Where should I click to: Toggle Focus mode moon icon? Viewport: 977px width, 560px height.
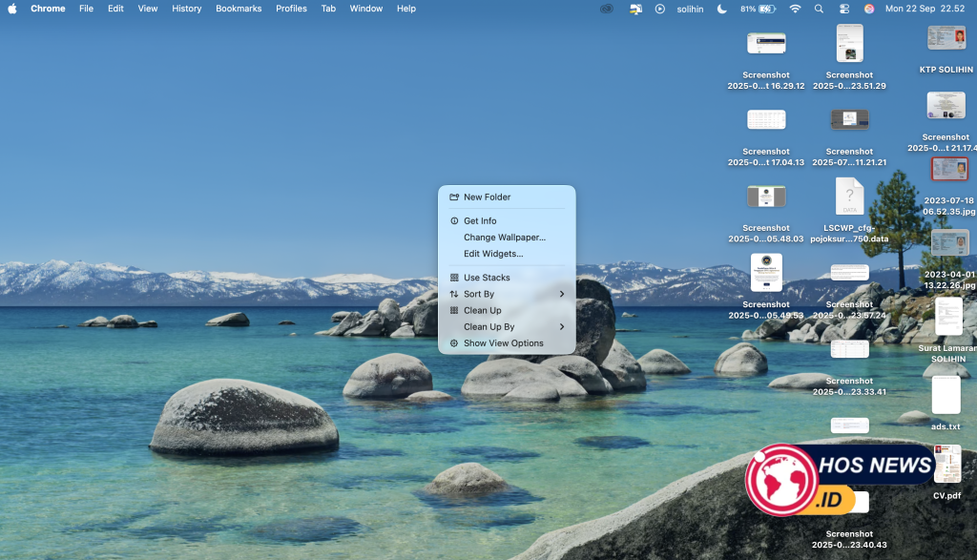[721, 9]
